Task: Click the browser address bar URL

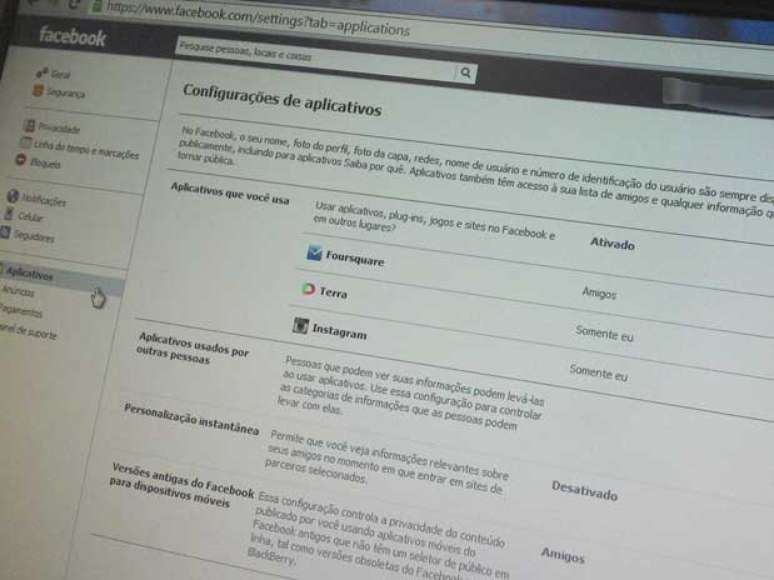Action: (x=258, y=18)
